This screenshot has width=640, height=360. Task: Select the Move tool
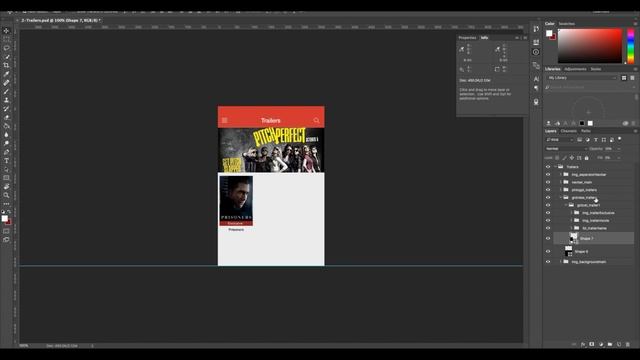click(x=6, y=31)
